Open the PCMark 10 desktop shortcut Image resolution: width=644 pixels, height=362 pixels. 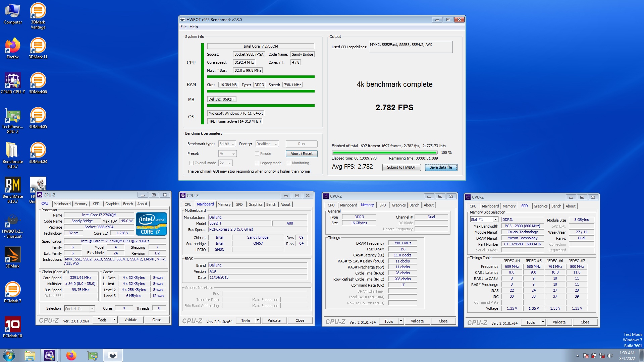pos(13,327)
